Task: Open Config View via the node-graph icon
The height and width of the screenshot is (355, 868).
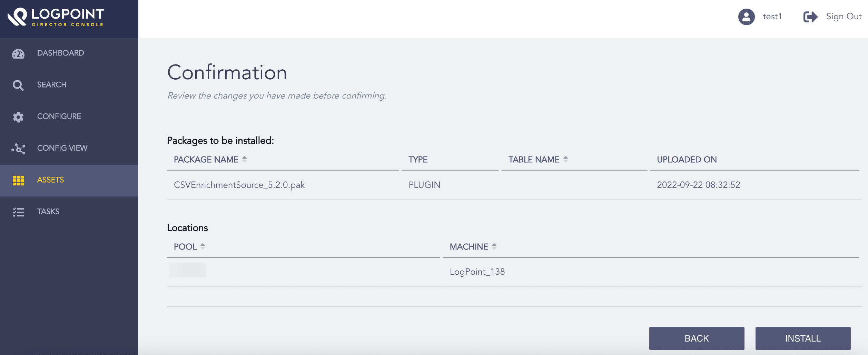Action: pyautogui.click(x=18, y=148)
